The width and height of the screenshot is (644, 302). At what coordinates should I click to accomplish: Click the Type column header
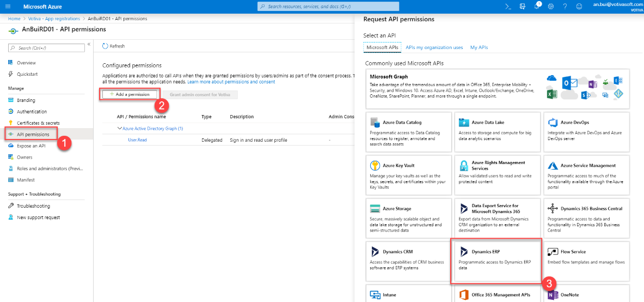pyautogui.click(x=206, y=117)
